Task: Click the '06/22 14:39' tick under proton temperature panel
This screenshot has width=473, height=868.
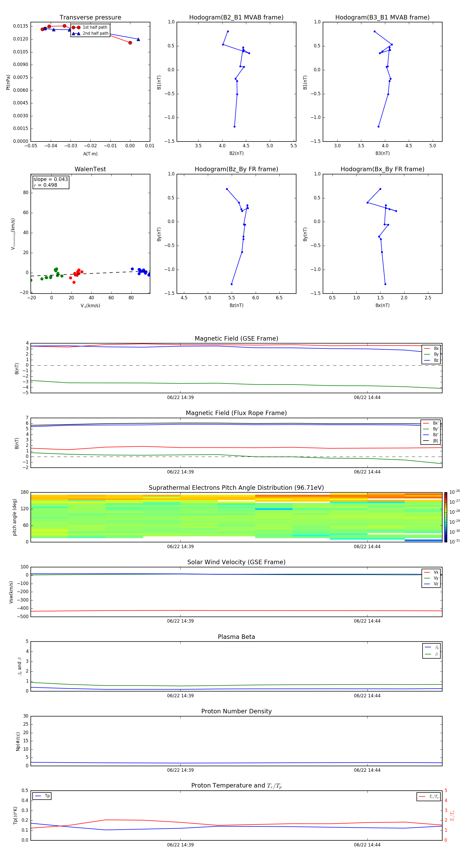Action: pyautogui.click(x=181, y=845)
